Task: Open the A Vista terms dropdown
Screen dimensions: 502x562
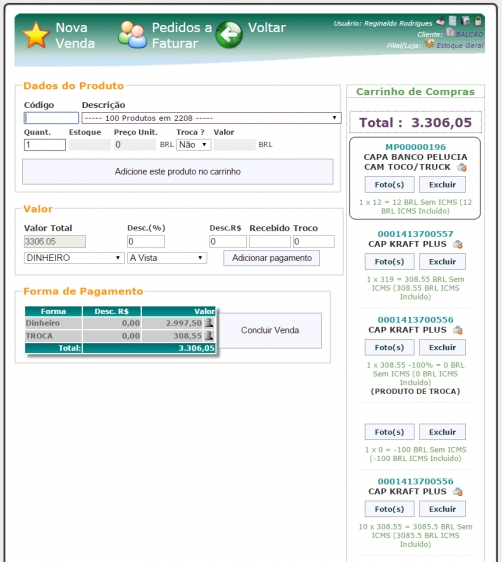Action: (167, 258)
